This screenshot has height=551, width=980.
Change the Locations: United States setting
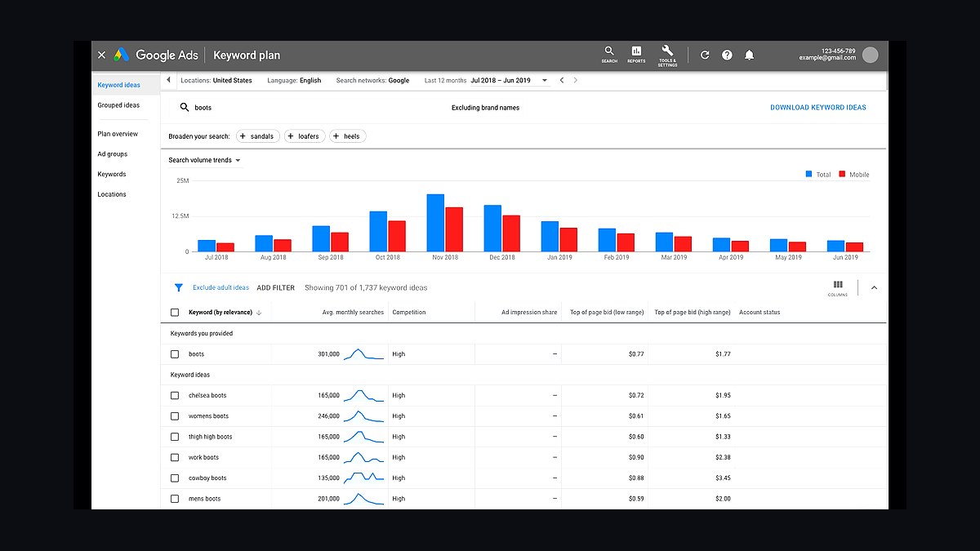216,81
